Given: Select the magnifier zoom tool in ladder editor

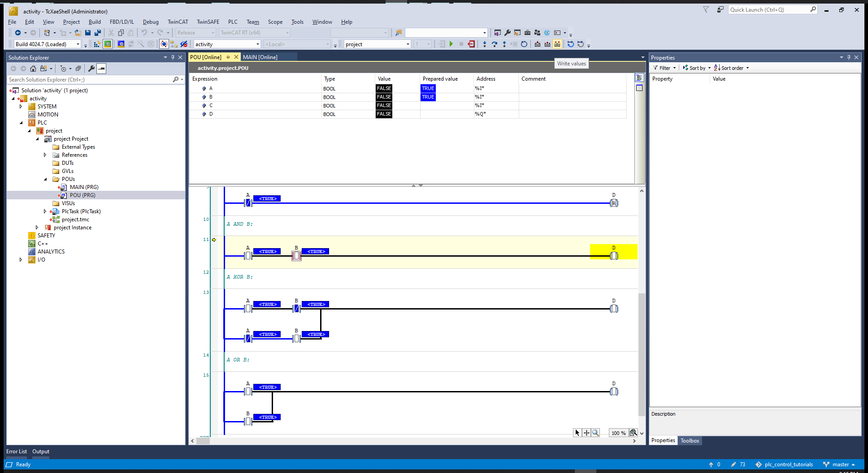Looking at the screenshot, I should click(x=595, y=433).
